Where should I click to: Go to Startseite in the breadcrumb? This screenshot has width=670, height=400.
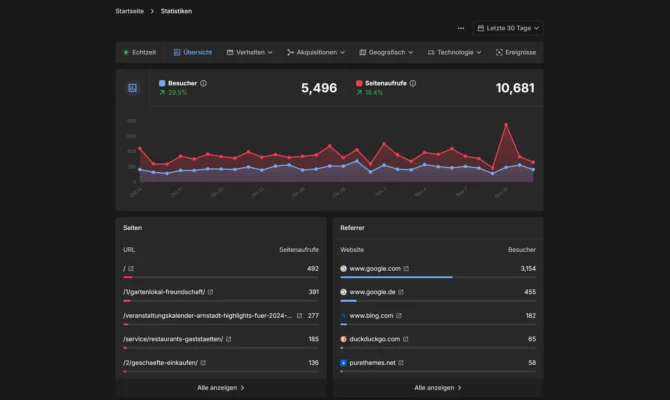click(x=129, y=11)
